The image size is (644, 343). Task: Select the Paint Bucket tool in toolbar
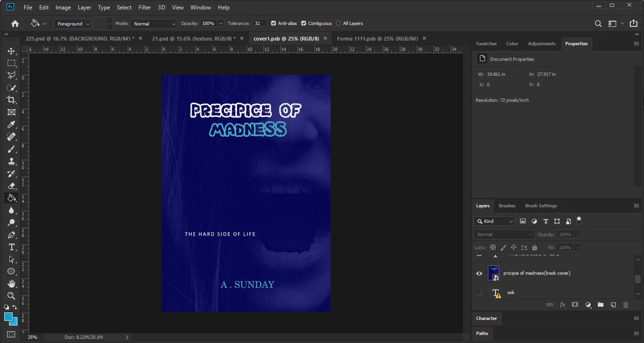point(11,198)
